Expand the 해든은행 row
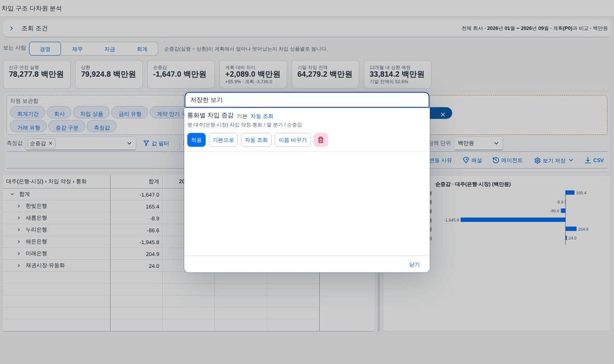Viewport: 614px width, 364px height. 18,241
